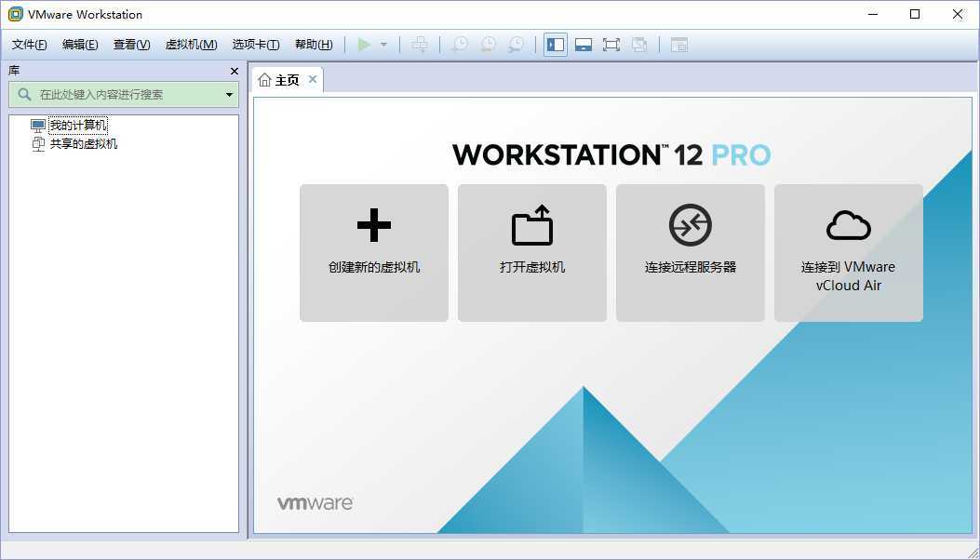The height and width of the screenshot is (560, 980).
Task: Open the 文件(F) menu
Action: coord(30,45)
